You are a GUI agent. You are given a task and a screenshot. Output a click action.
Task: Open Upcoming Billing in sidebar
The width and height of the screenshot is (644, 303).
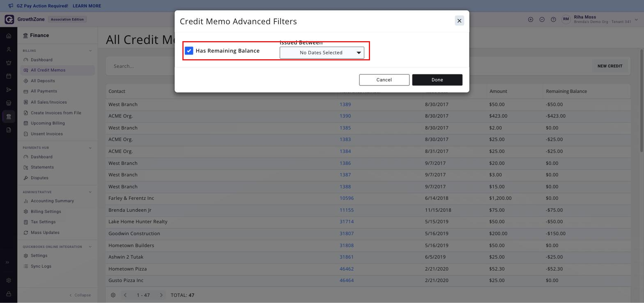point(48,123)
